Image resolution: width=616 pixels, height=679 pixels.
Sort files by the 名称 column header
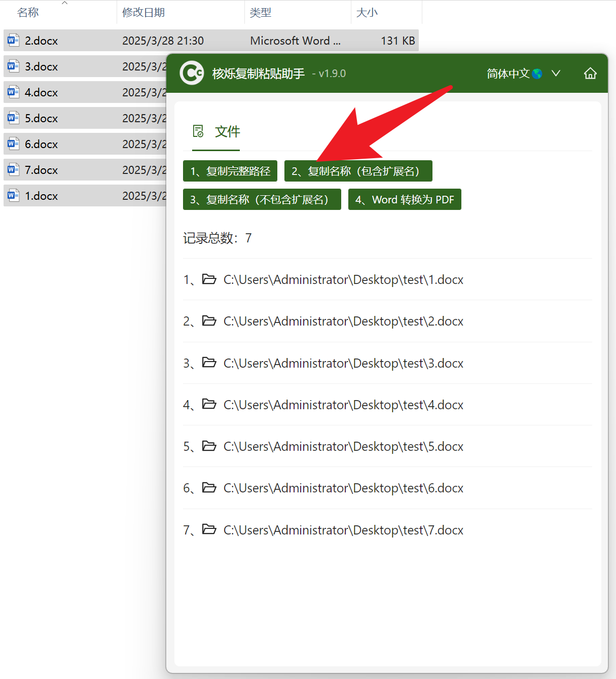(x=28, y=13)
